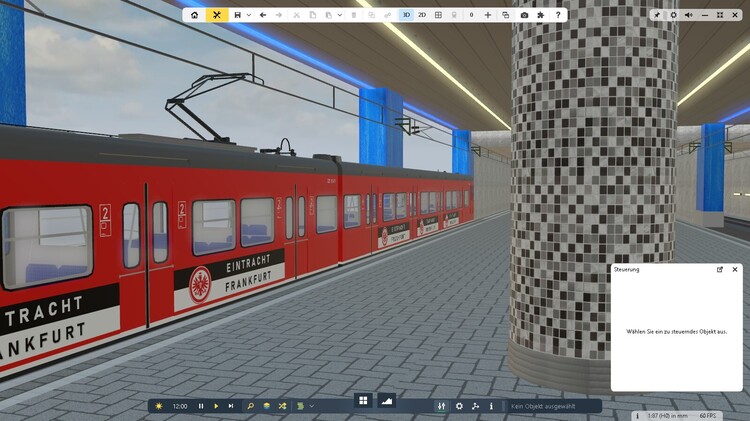Undo with the left arrow icon
750x421 pixels.
(x=263, y=15)
